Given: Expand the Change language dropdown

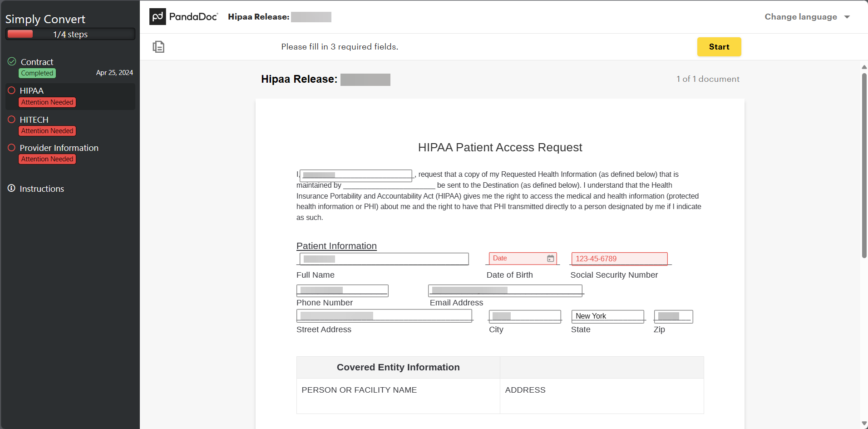Looking at the screenshot, I should pyautogui.click(x=801, y=17).
